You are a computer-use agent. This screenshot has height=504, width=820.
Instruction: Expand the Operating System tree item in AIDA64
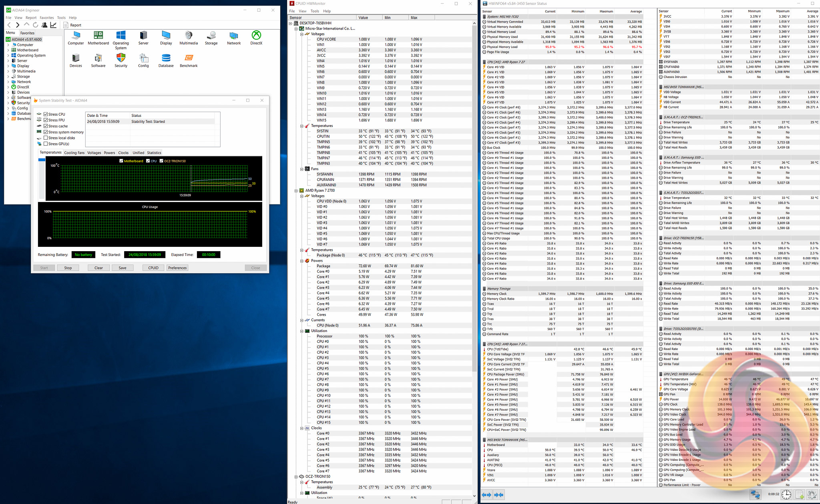pyautogui.click(x=8, y=56)
